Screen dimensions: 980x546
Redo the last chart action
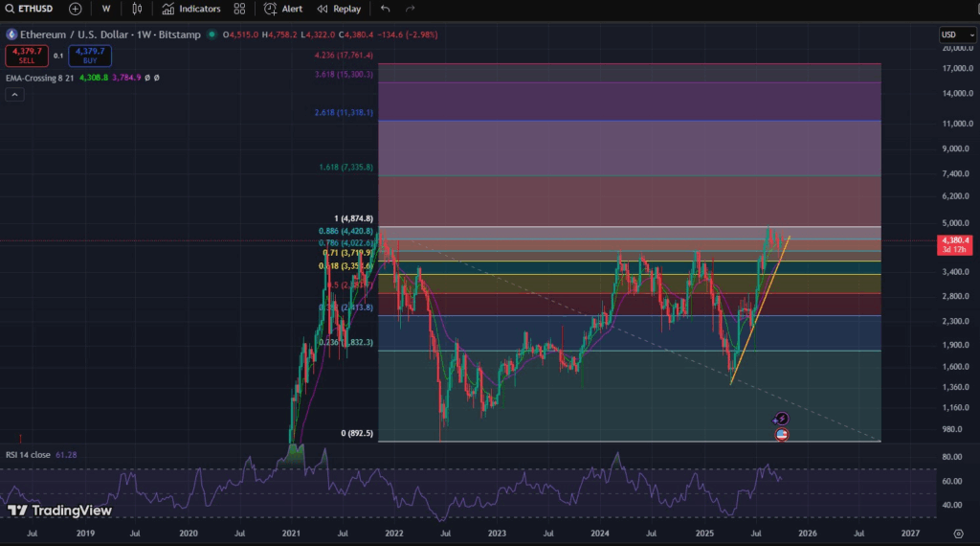[412, 9]
